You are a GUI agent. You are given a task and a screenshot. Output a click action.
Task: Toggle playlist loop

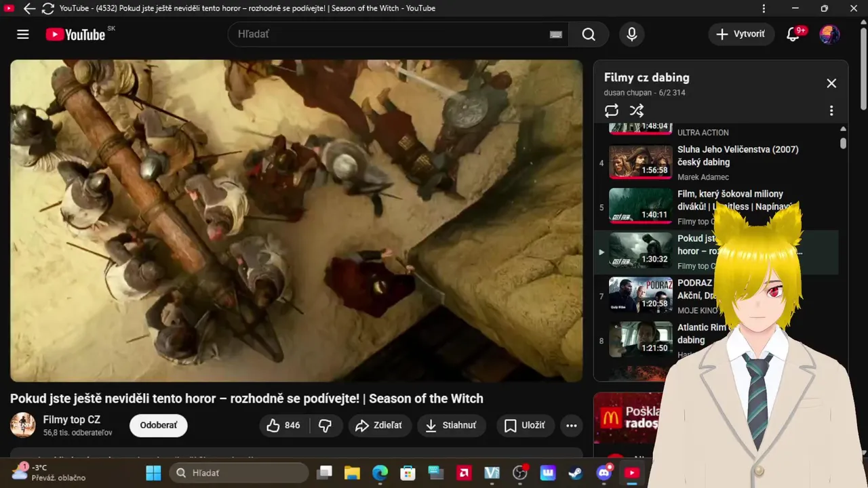point(612,110)
